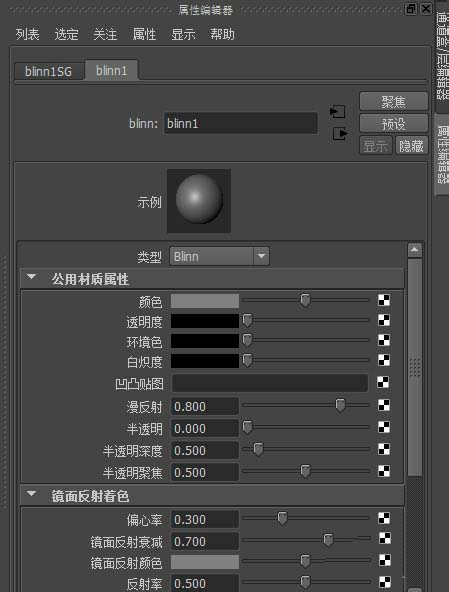Switch to the blinn1 tab

(111, 70)
